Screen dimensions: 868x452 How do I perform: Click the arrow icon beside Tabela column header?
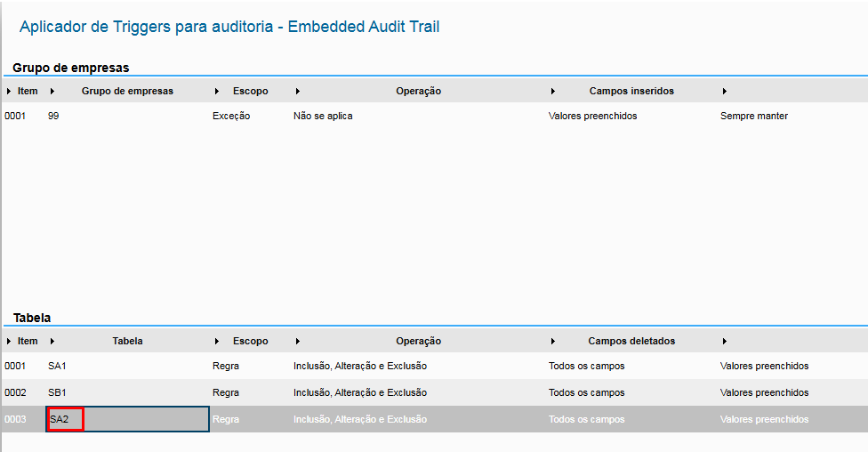pyautogui.click(x=52, y=341)
